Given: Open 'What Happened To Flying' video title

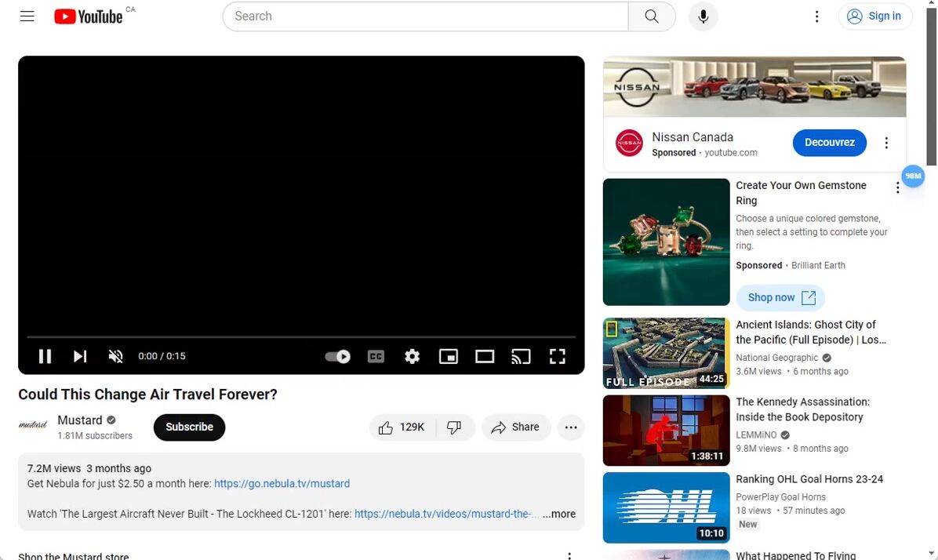Looking at the screenshot, I should click(795, 555).
